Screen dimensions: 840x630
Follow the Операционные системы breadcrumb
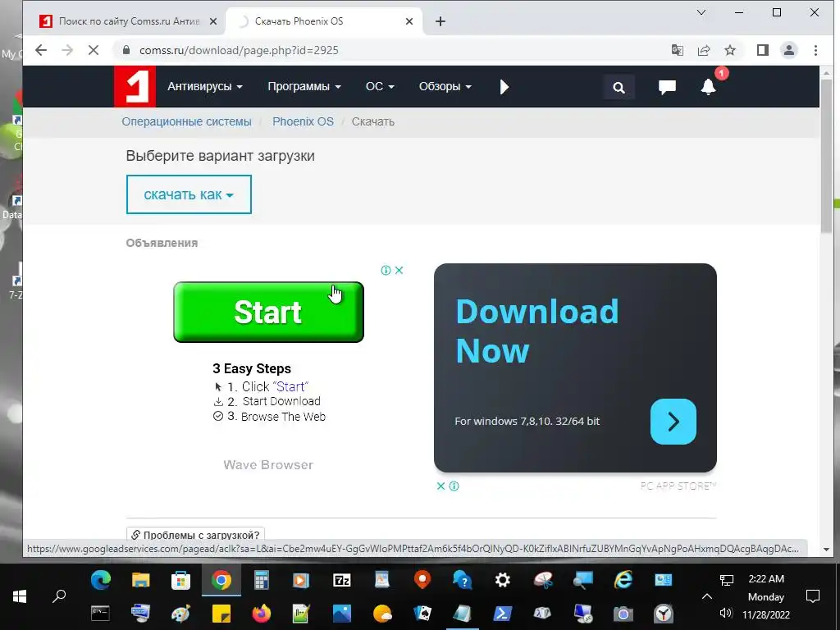(186, 121)
